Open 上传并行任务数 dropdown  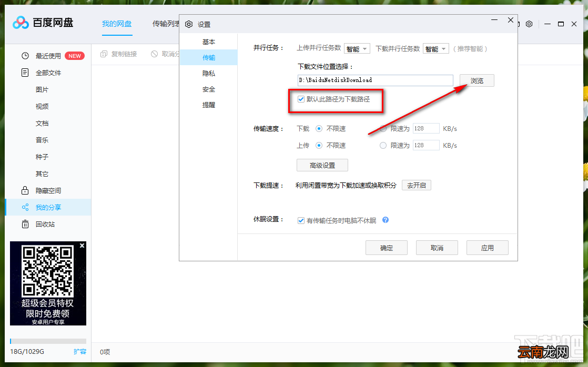pos(357,49)
